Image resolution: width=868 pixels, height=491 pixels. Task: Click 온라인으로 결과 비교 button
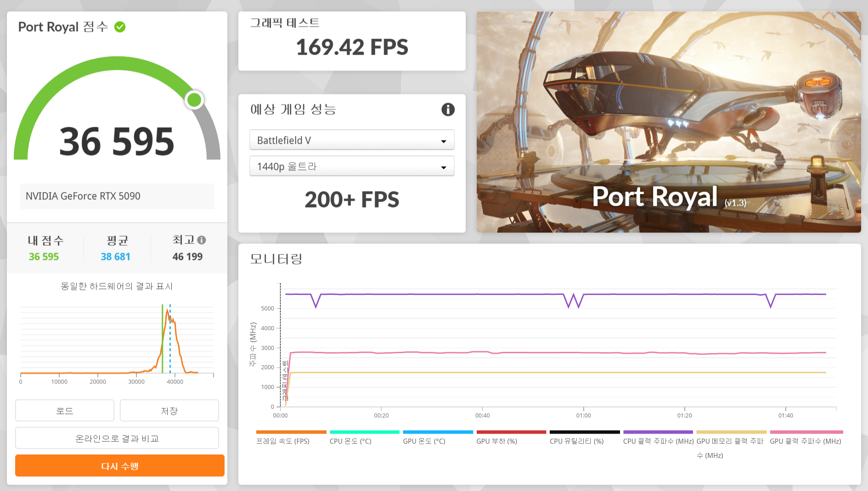117,438
